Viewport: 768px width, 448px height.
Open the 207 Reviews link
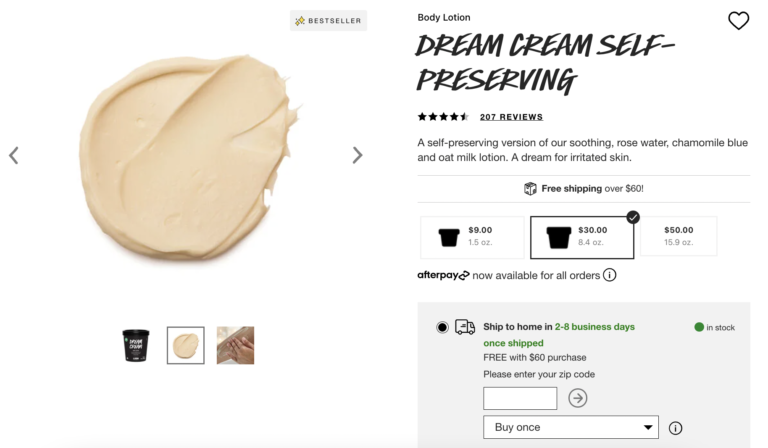(511, 117)
